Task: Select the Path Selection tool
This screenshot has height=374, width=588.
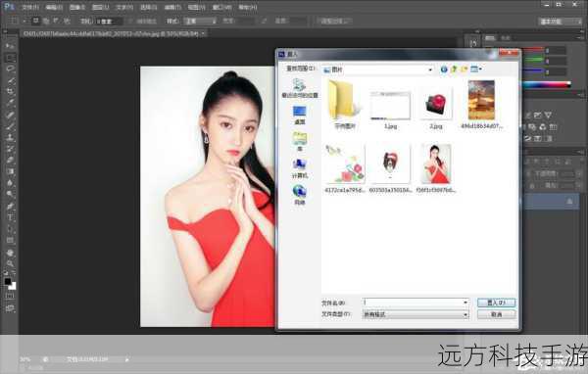Action: pyautogui.click(x=10, y=229)
